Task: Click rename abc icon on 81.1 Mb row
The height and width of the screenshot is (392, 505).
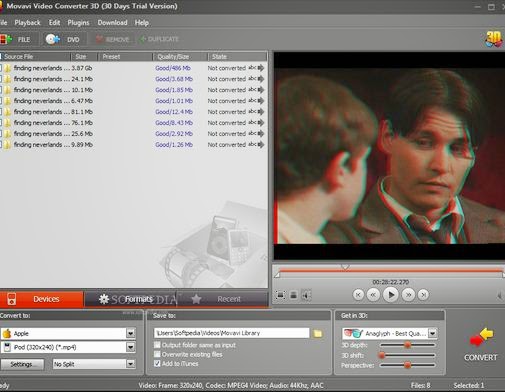Action: click(252, 112)
